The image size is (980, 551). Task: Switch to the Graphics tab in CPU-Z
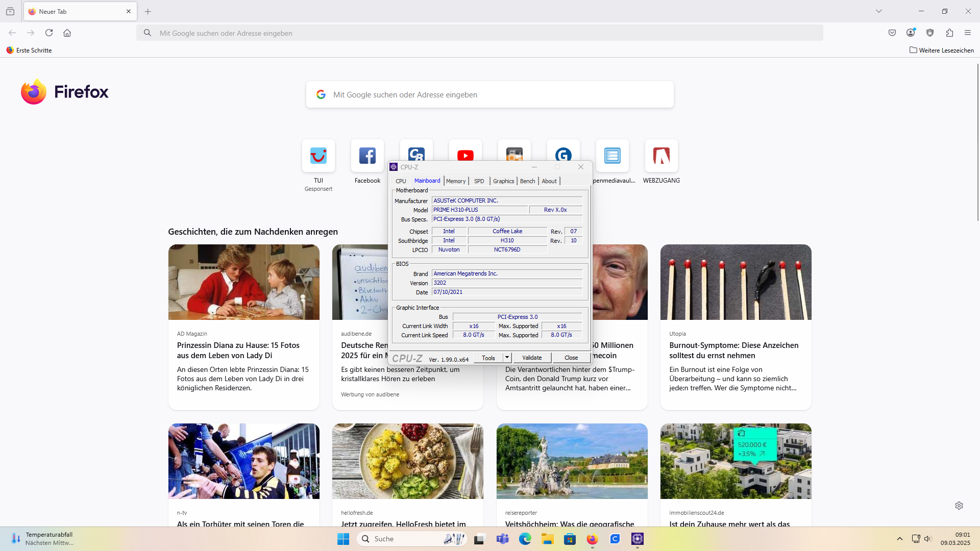coord(503,181)
